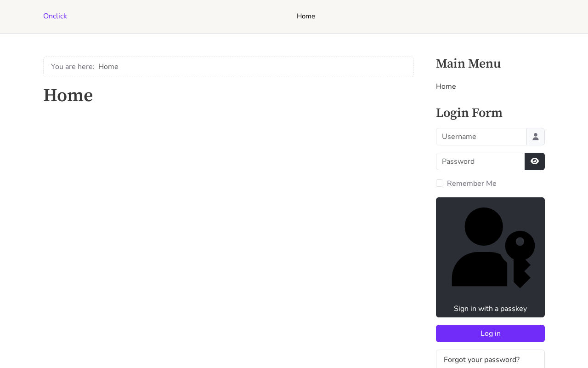Click the user icon beside Username
Image resolution: width=588 pixels, height=368 pixels.
[x=536, y=137]
